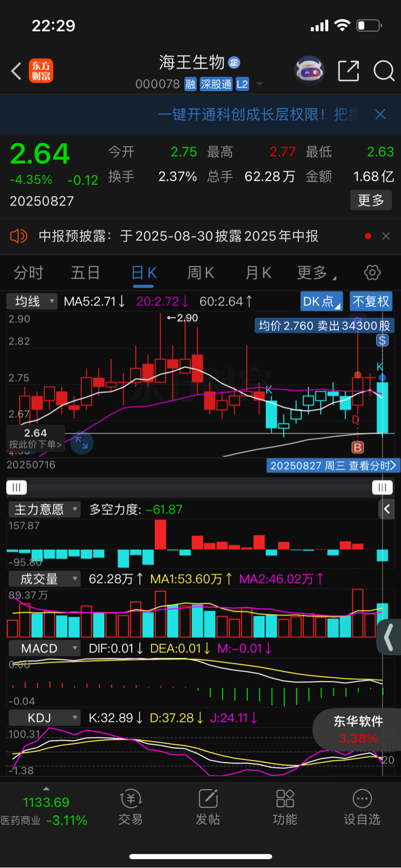Screen dimensions: 401x868
Task: Open chart settings gear icon
Action: 372,272
